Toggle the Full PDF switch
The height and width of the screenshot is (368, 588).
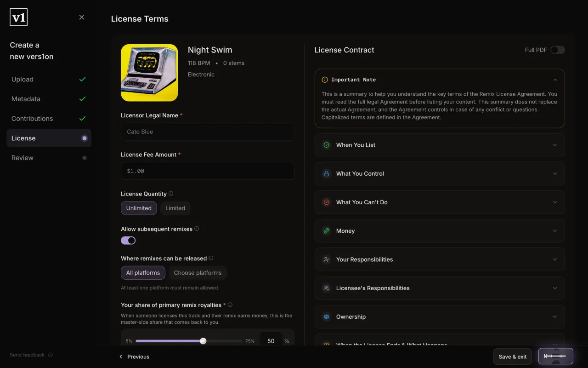[x=558, y=50]
